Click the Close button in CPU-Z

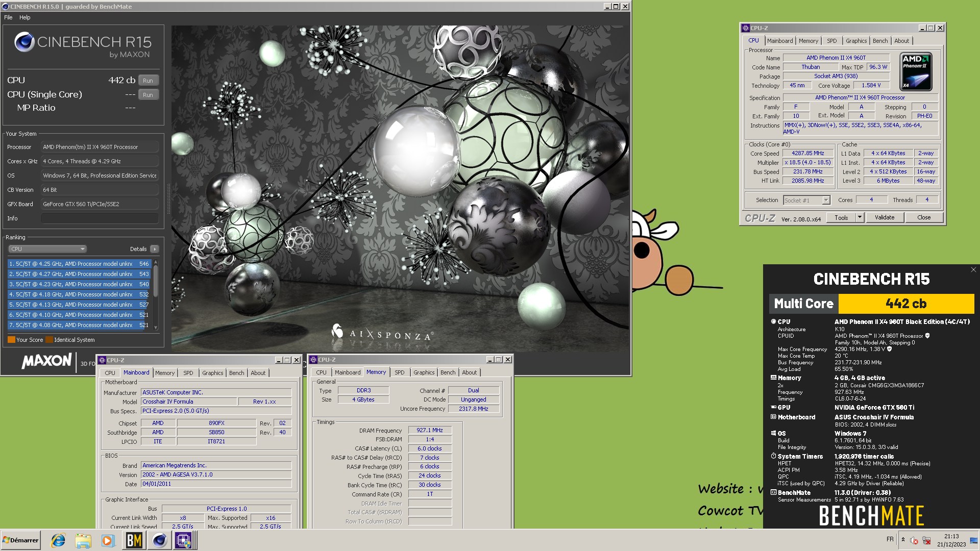click(x=923, y=217)
